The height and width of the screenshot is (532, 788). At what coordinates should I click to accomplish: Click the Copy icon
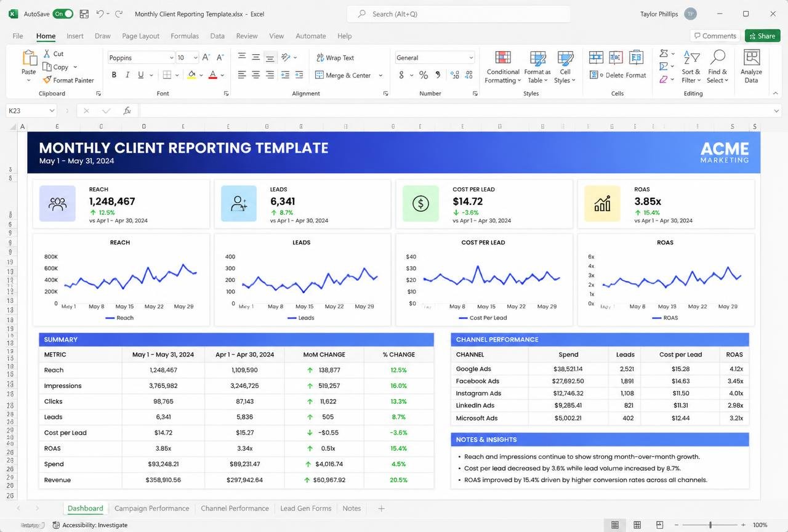coord(47,66)
